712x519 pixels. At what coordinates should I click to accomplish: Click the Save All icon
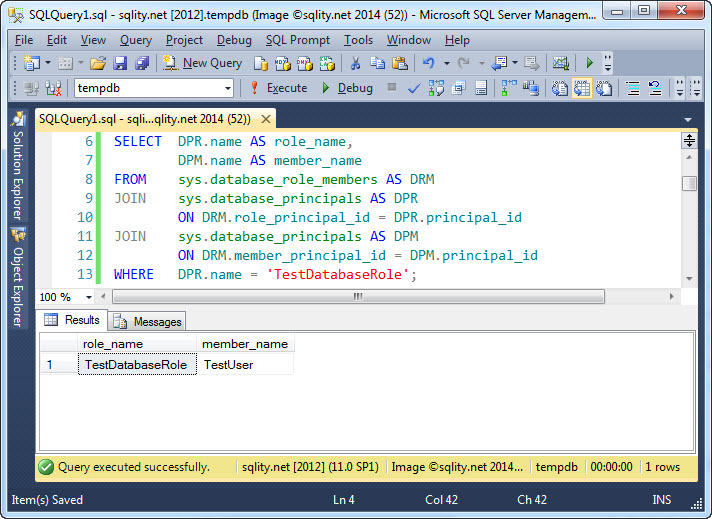(142, 63)
